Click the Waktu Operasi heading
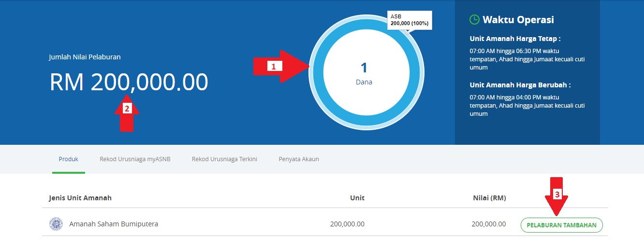 point(518,20)
